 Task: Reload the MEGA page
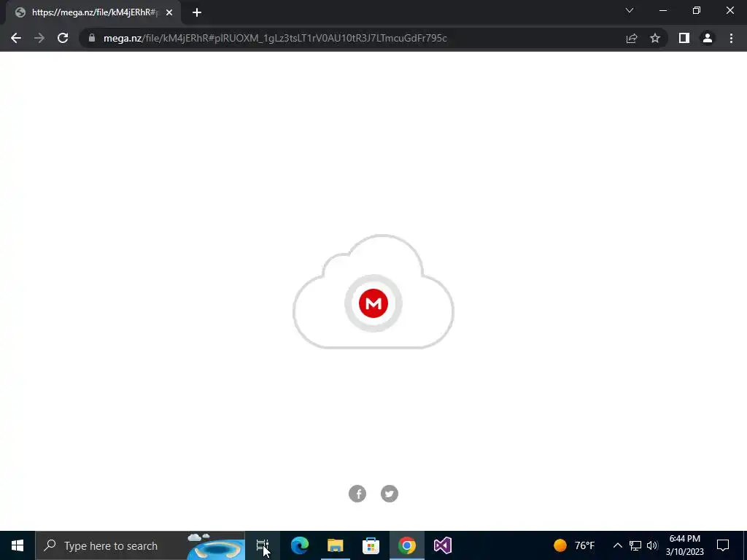click(x=63, y=38)
